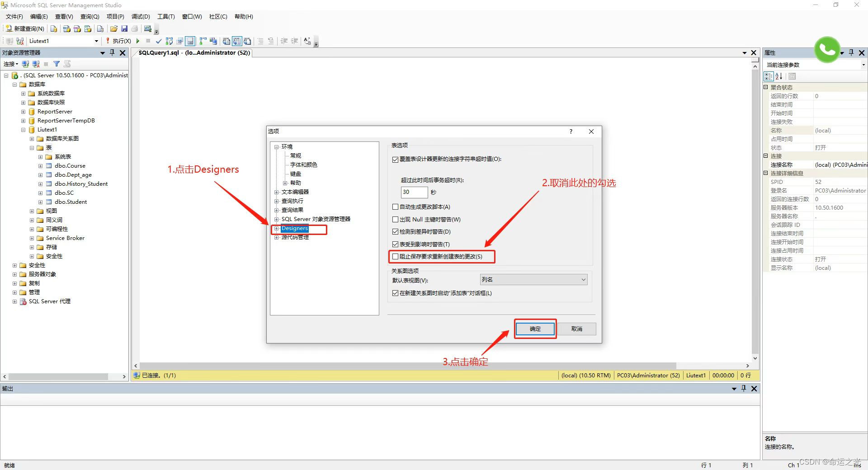Open a new XMLA query icon
Viewport: 868px width, 470px height.
pyautogui.click(x=88, y=28)
